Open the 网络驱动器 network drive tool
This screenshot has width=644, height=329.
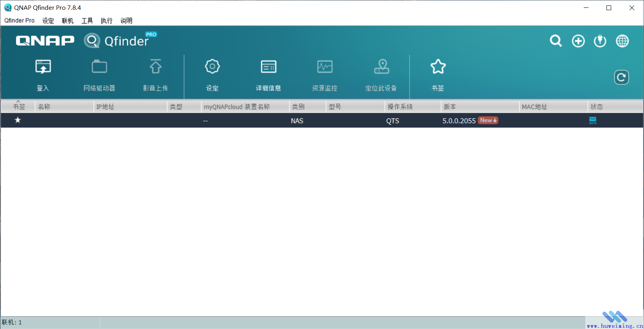point(99,67)
